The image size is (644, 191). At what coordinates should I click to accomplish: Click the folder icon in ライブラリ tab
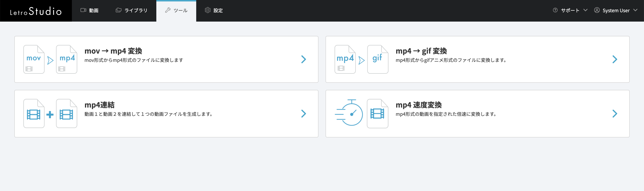click(x=118, y=10)
